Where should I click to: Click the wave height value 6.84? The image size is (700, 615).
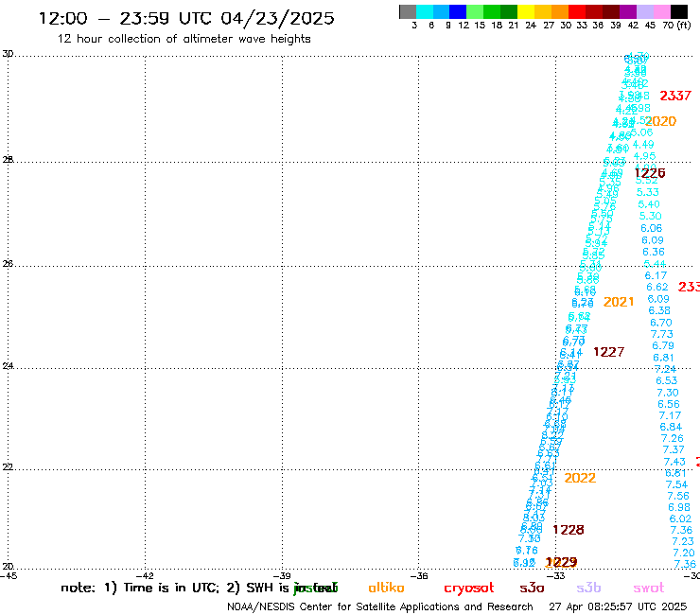coord(671,427)
